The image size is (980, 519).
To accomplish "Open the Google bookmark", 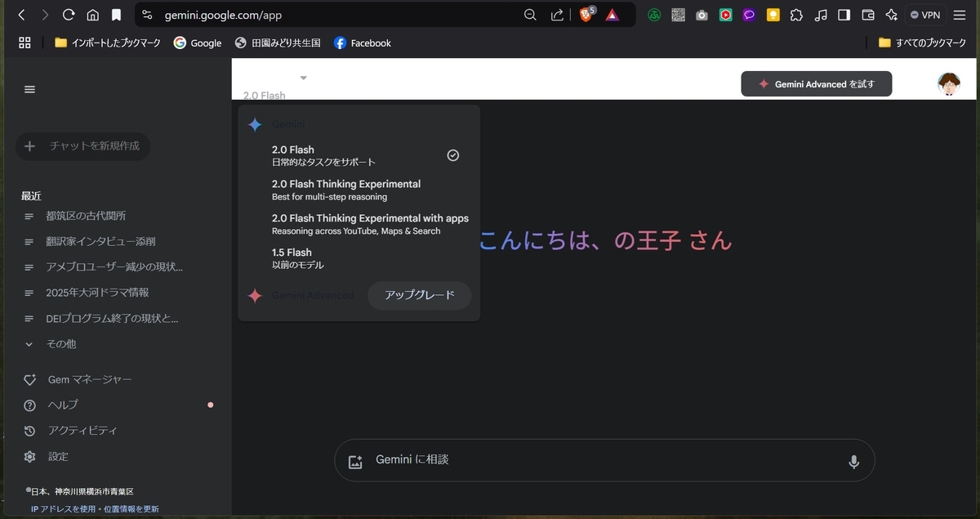I will [198, 43].
